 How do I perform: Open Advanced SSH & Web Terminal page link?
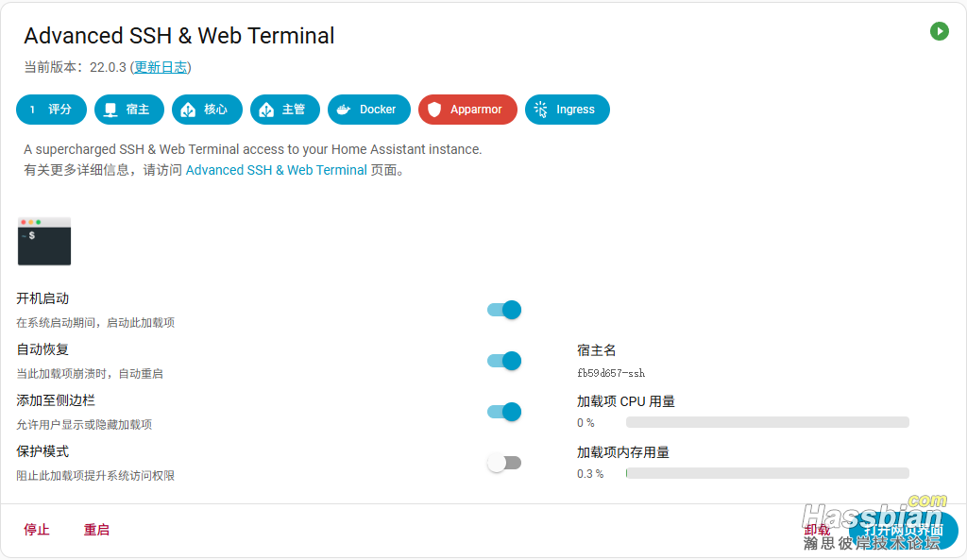click(x=276, y=170)
